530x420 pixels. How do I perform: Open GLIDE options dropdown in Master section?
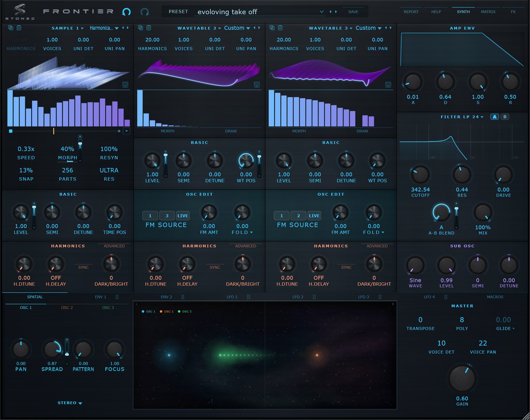tap(505, 328)
